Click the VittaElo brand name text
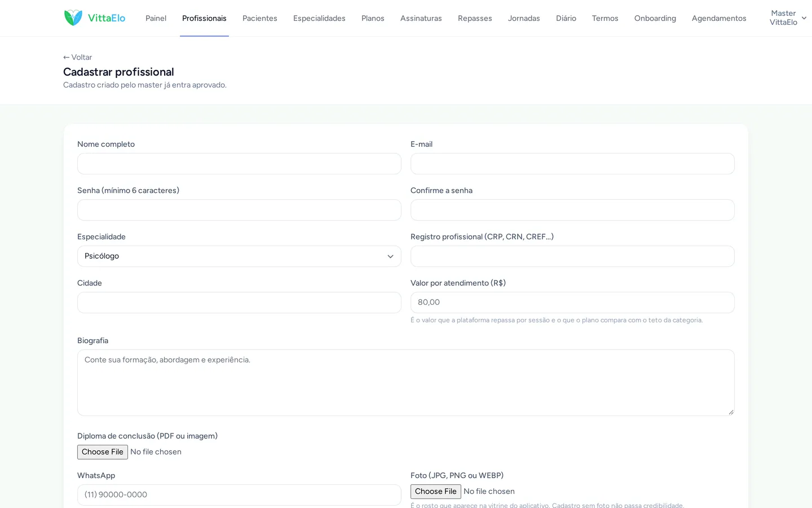Viewport: 812px width, 508px height. pyautogui.click(x=107, y=18)
